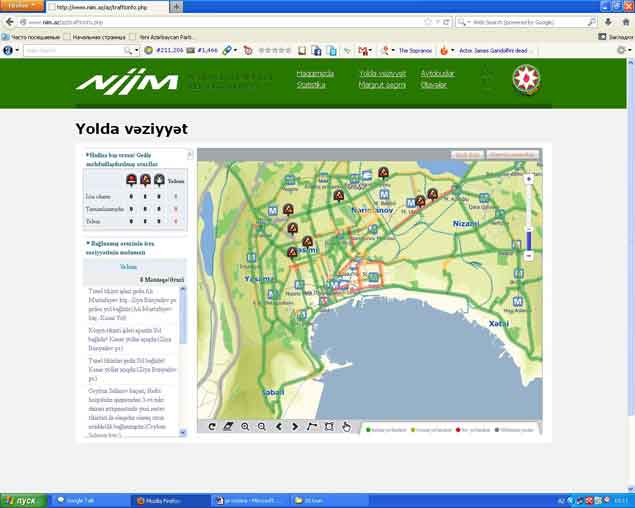Image resolution: width=635 pixels, height=508 pixels.
Task: Open the 'Yolda vəziyyət' menu link
Action: coord(382,73)
